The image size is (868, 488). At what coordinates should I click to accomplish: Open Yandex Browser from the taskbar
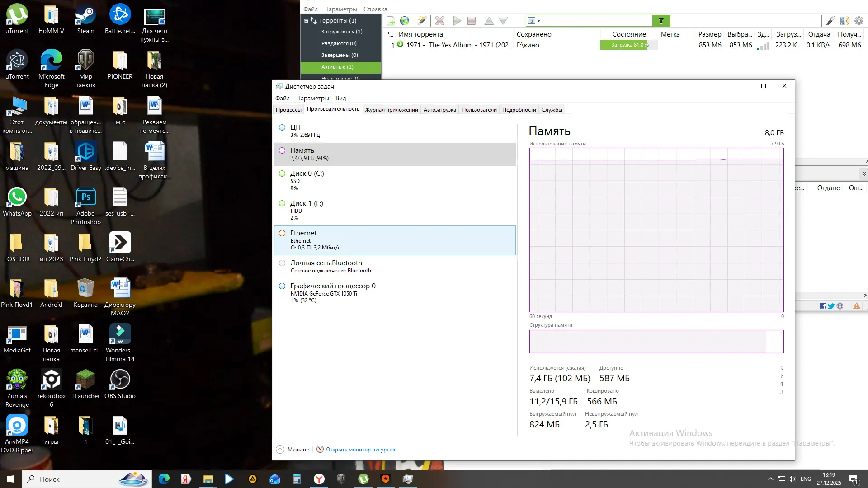click(x=319, y=479)
